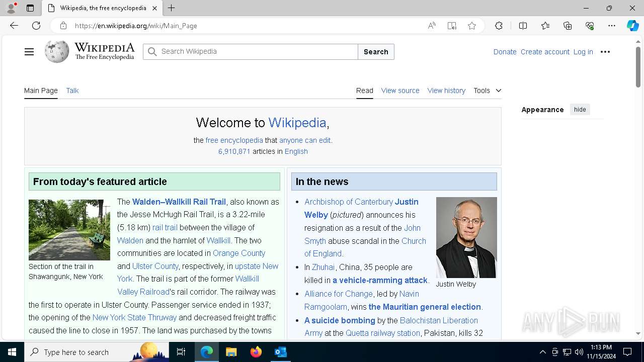The width and height of the screenshot is (644, 362).
Task: Click the Wikipedia globe logo
Action: 57,51
